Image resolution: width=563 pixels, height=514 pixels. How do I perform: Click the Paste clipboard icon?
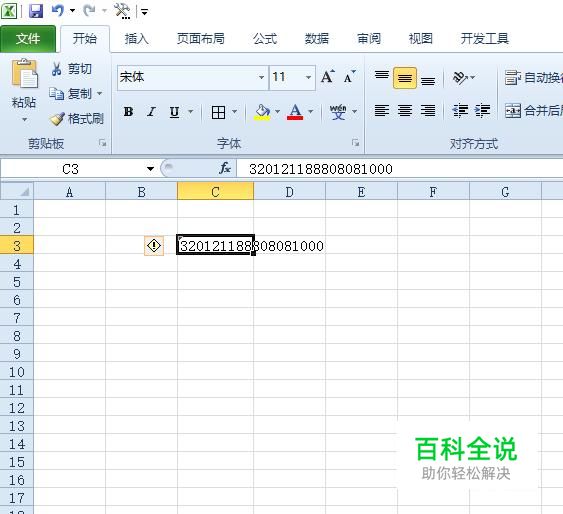24,74
